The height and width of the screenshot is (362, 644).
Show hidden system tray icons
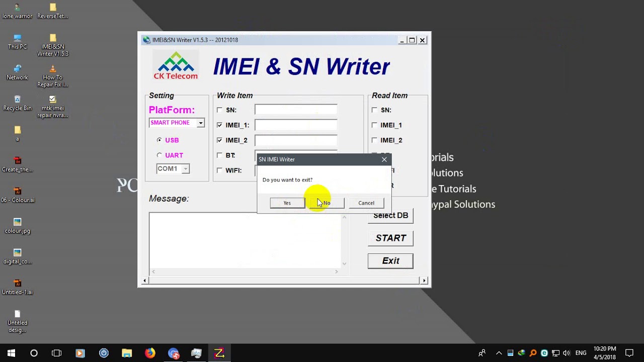click(499, 353)
